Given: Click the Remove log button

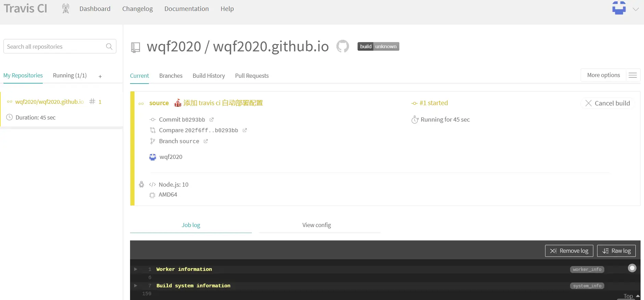Looking at the screenshot, I should click(x=569, y=251).
